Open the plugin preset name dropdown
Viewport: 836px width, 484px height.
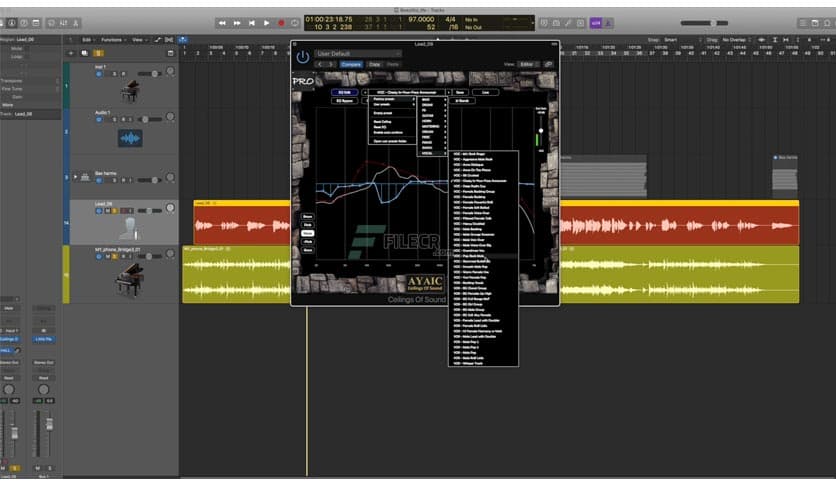click(407, 92)
